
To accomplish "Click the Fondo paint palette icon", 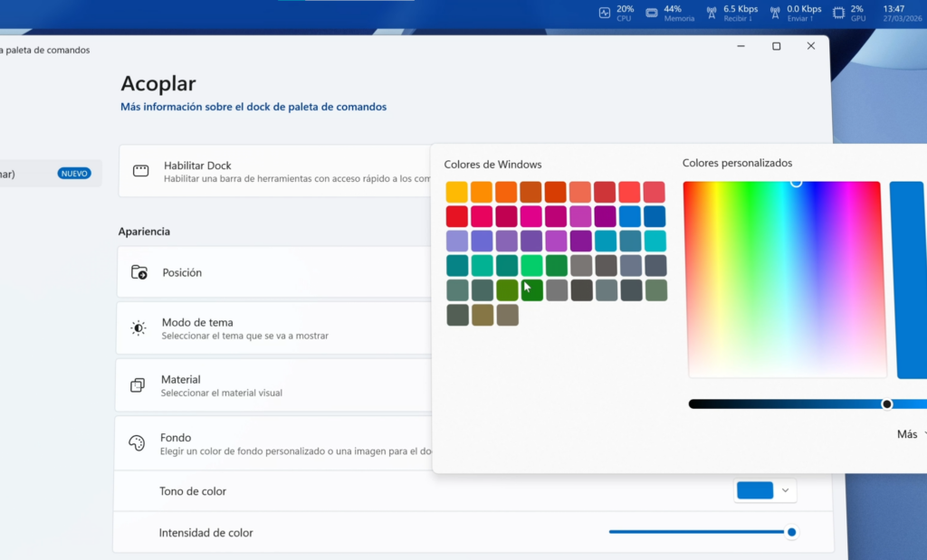I will point(138,442).
